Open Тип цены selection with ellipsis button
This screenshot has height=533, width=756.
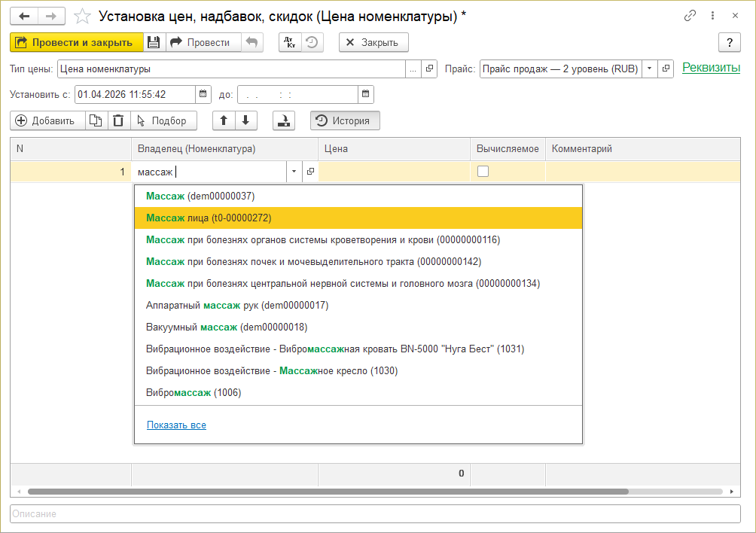[x=413, y=69]
